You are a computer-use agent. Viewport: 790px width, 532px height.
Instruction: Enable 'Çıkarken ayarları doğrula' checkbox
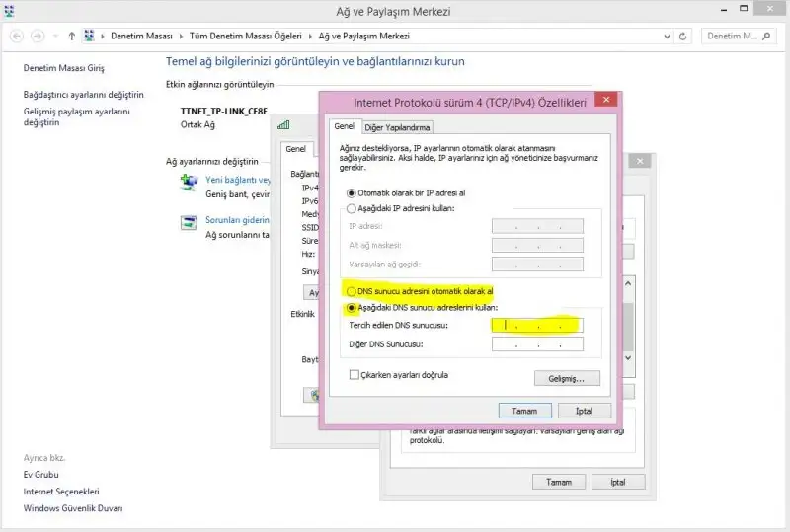pos(355,375)
